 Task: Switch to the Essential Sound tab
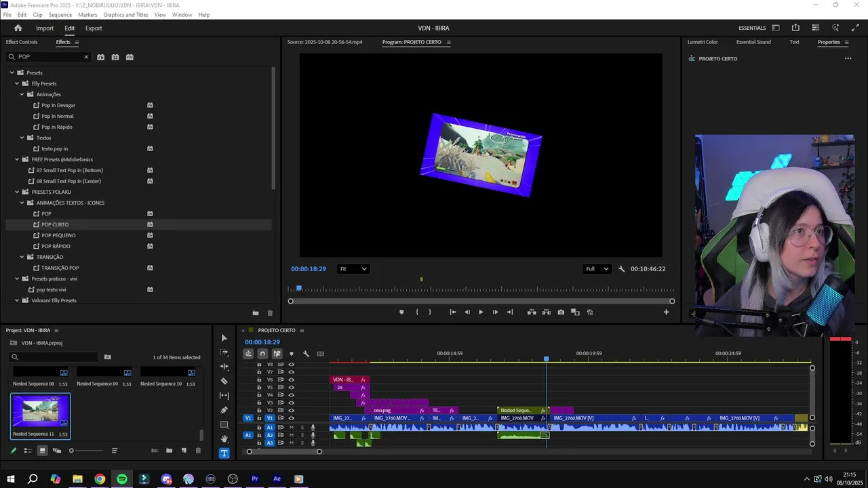coord(753,42)
